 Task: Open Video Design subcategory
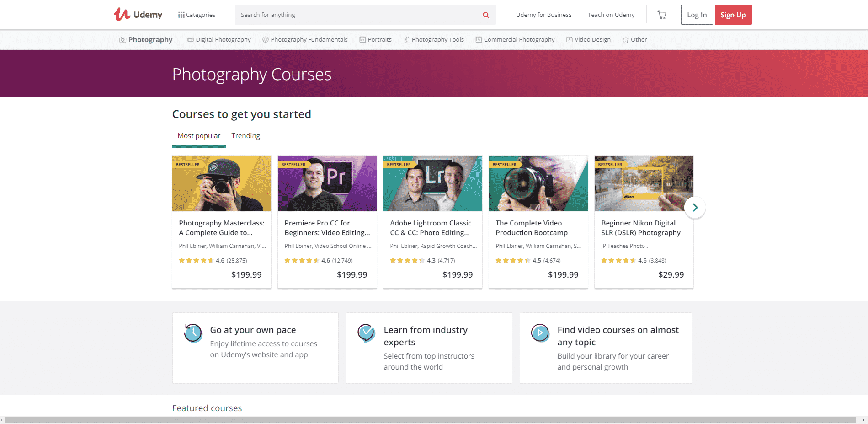tap(588, 40)
